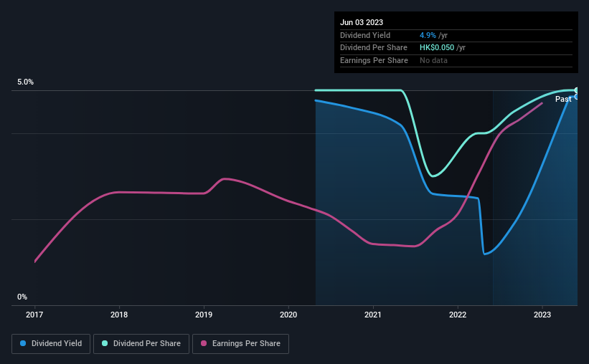Click the 2022 x-axis label
589x364 pixels.
[x=458, y=315]
